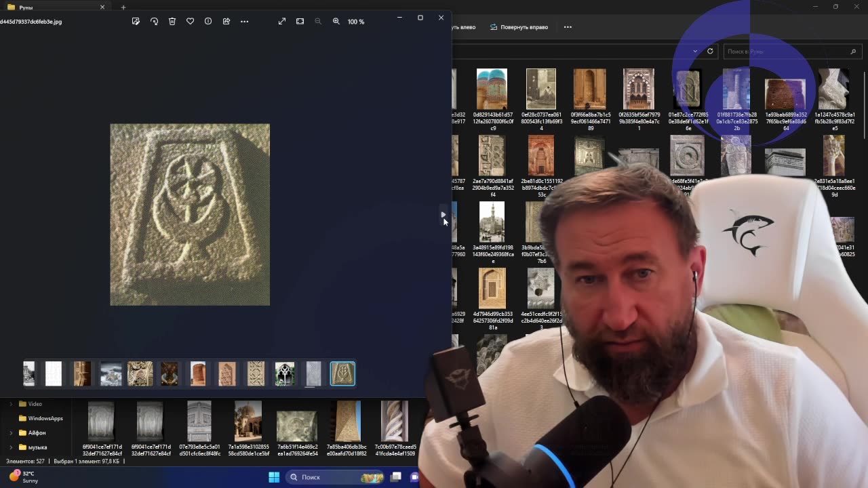Mark the photo as favorite with heart icon
Screen dimensions: 868x488
pyautogui.click(x=190, y=22)
